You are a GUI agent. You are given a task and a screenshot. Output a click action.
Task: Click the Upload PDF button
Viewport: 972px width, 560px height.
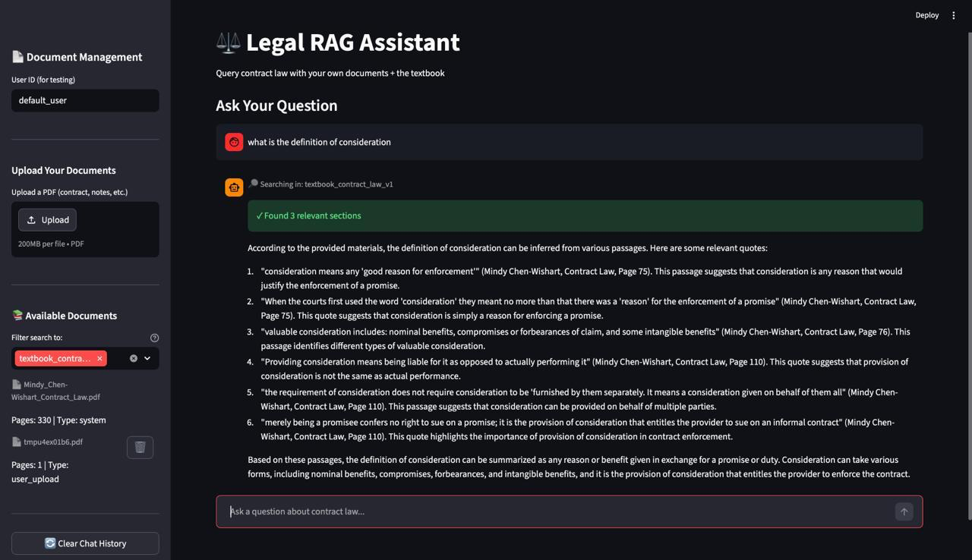pos(47,220)
